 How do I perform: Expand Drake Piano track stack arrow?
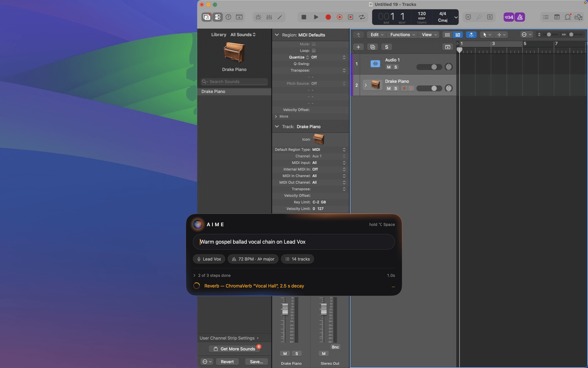pyautogui.click(x=365, y=85)
